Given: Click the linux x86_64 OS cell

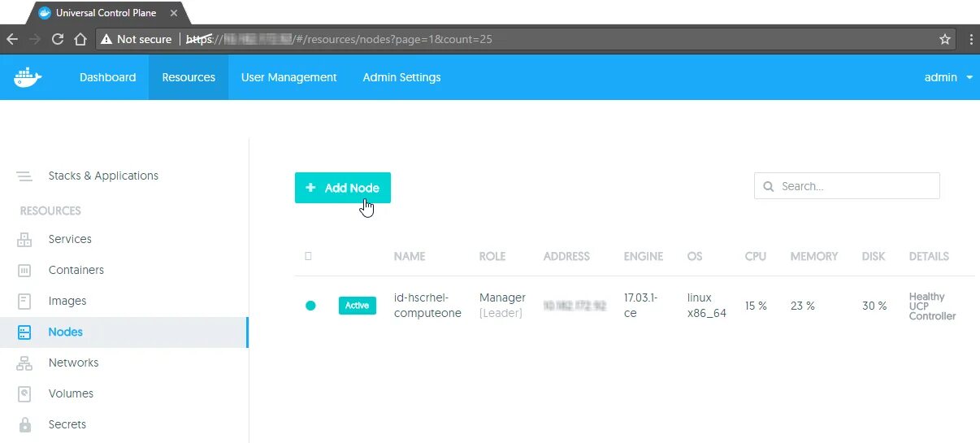Looking at the screenshot, I should (x=707, y=306).
